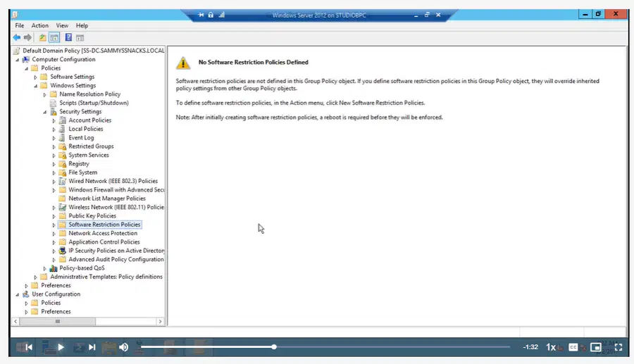Select Preferences under Computer Configuration
The image size is (634, 364).
(56, 286)
